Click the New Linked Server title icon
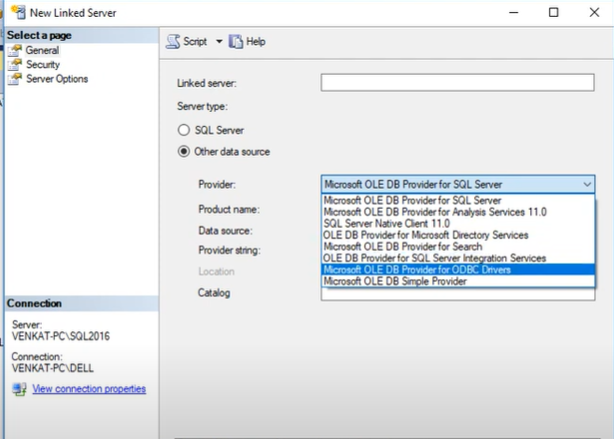 click(18, 12)
